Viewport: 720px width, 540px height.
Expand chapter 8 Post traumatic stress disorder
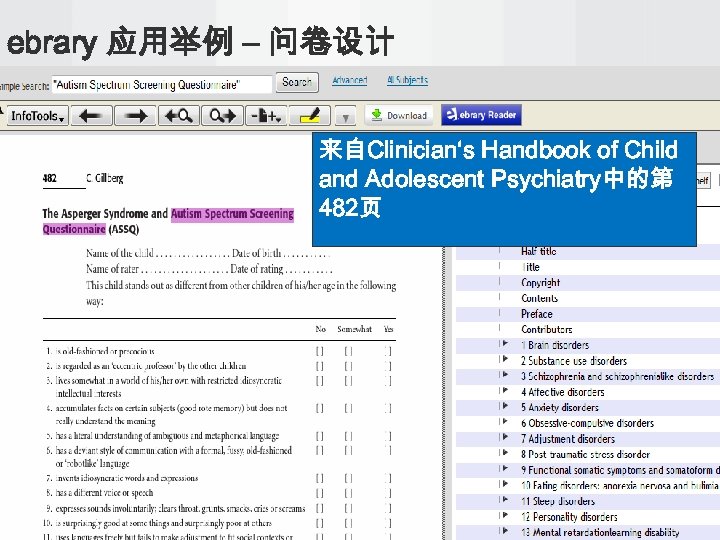505,453
